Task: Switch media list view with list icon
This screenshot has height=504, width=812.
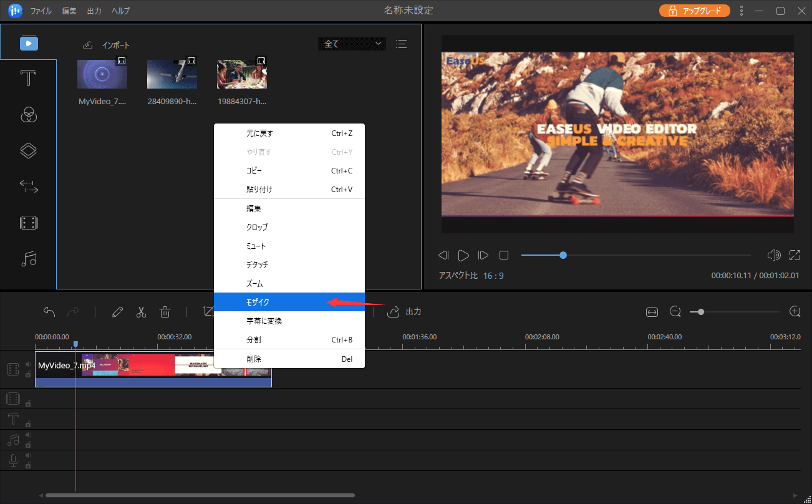Action: coord(401,44)
